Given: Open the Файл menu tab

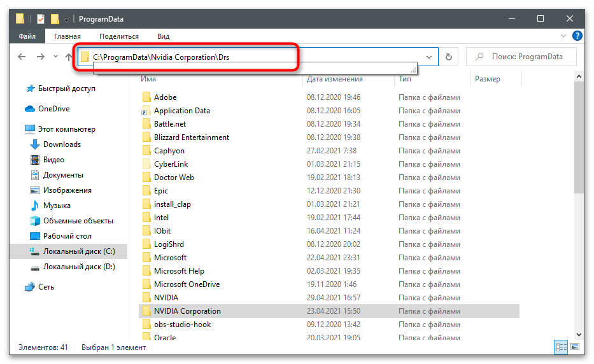Looking at the screenshot, I should click(x=27, y=36).
